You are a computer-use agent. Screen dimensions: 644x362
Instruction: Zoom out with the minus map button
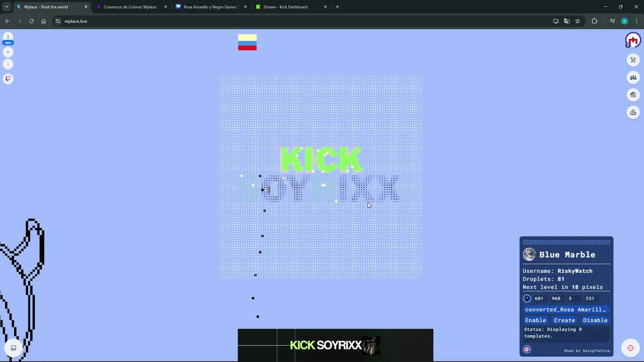pyautogui.click(x=8, y=64)
